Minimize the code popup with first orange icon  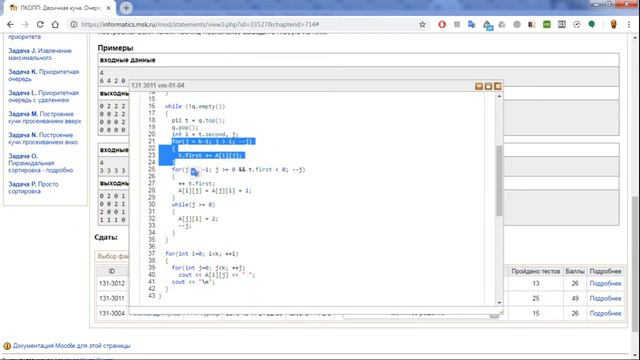[479, 86]
